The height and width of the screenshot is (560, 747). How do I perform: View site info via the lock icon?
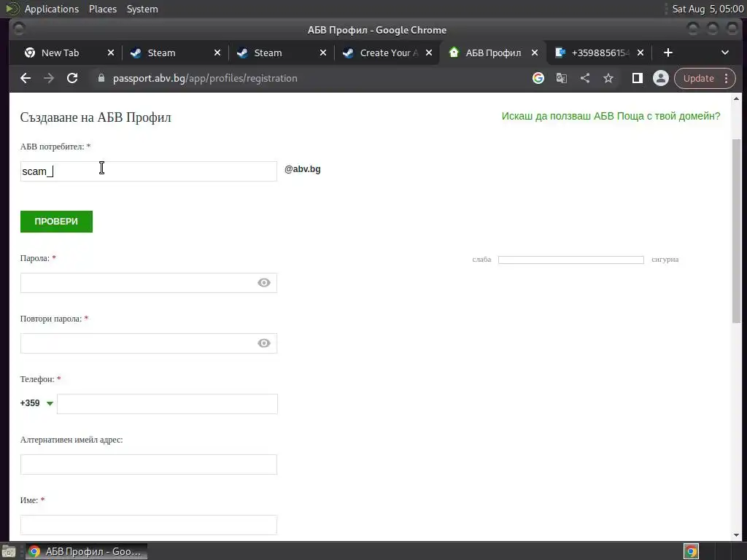tap(101, 78)
